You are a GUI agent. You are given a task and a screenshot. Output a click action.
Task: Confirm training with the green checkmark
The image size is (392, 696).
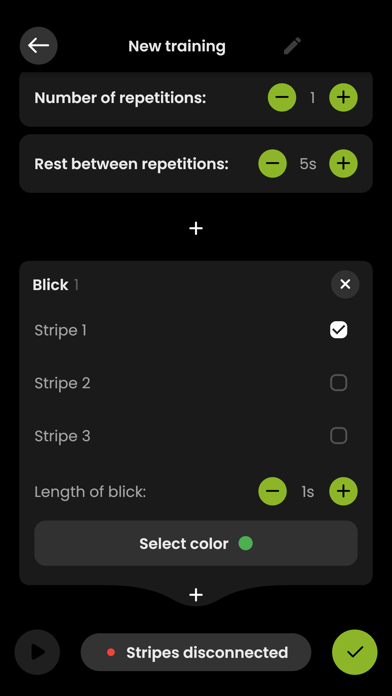pyautogui.click(x=355, y=652)
